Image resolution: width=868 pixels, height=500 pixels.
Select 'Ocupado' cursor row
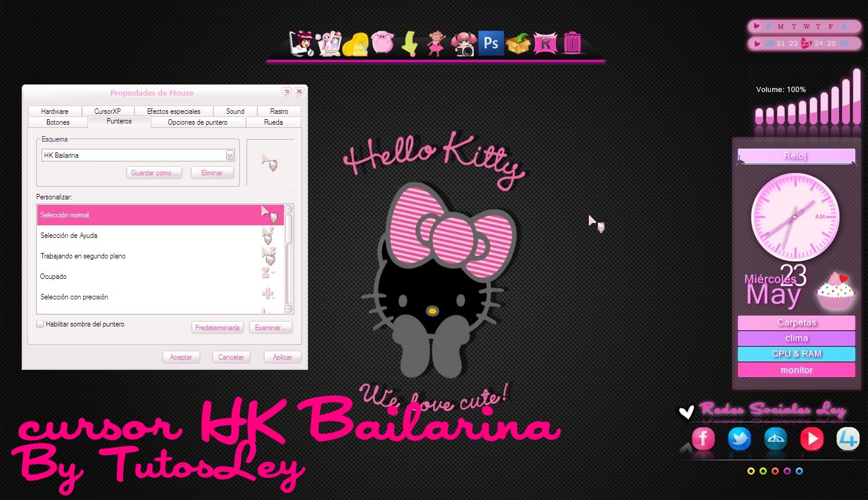[x=160, y=277]
